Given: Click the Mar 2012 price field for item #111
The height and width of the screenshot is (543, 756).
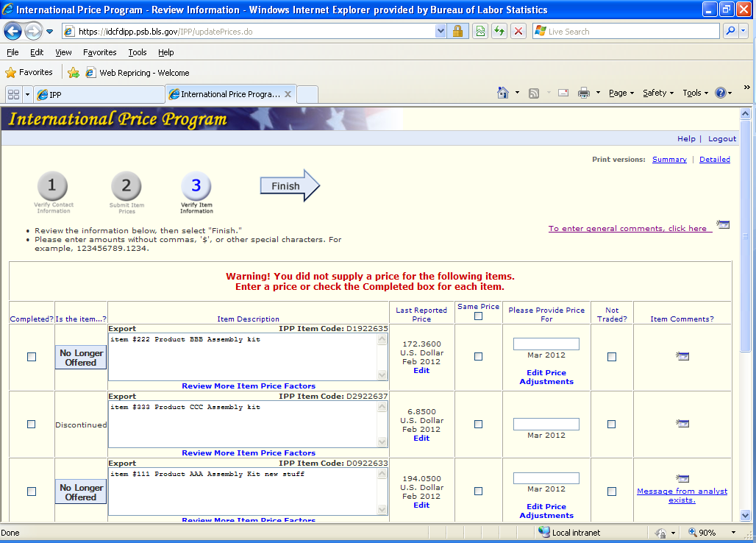Looking at the screenshot, I should click(x=546, y=478).
